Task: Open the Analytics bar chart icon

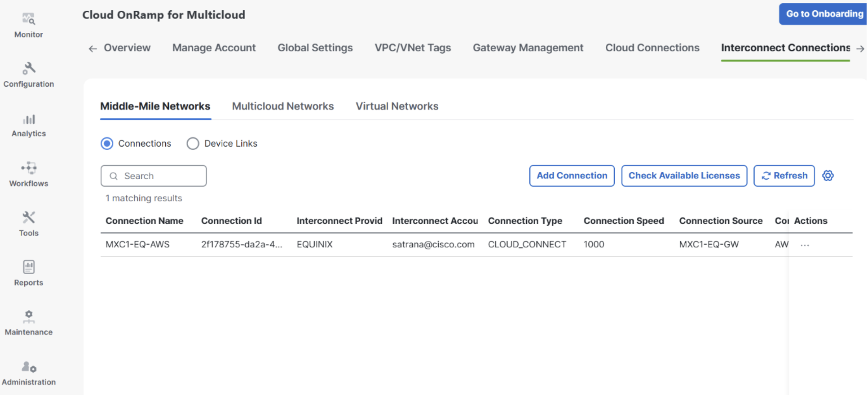Action: point(29,119)
